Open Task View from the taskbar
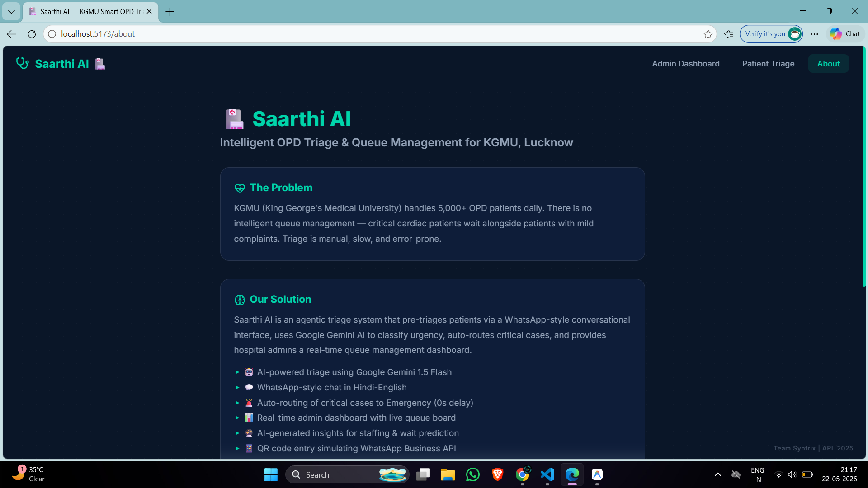 click(423, 474)
